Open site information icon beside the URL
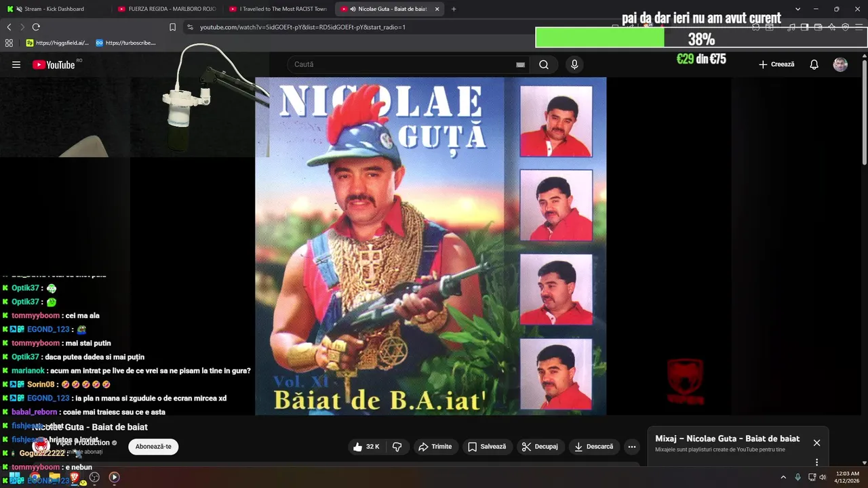Viewport: 868px width, 488px height. coord(190,27)
